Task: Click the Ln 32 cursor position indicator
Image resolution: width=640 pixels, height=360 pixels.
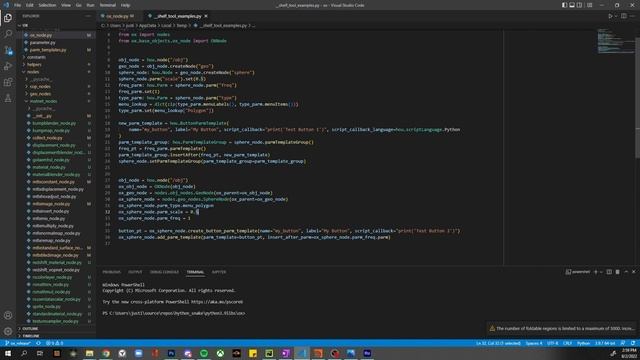Action: click(498, 343)
